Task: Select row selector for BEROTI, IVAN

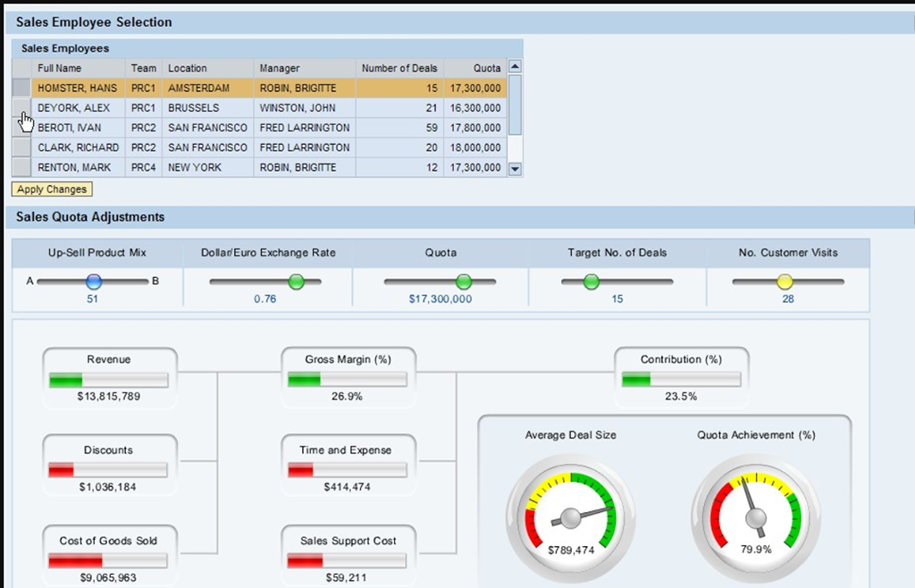Action: click(21, 128)
